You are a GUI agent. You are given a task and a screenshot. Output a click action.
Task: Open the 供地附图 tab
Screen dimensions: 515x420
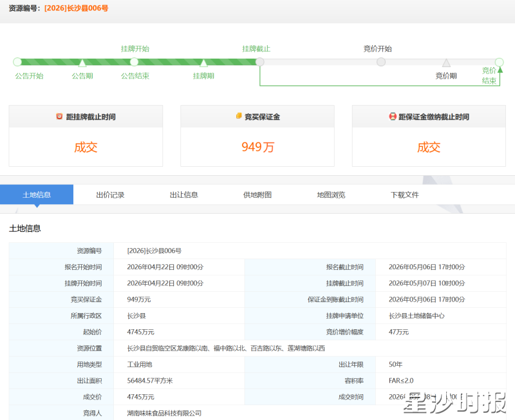[257, 195]
